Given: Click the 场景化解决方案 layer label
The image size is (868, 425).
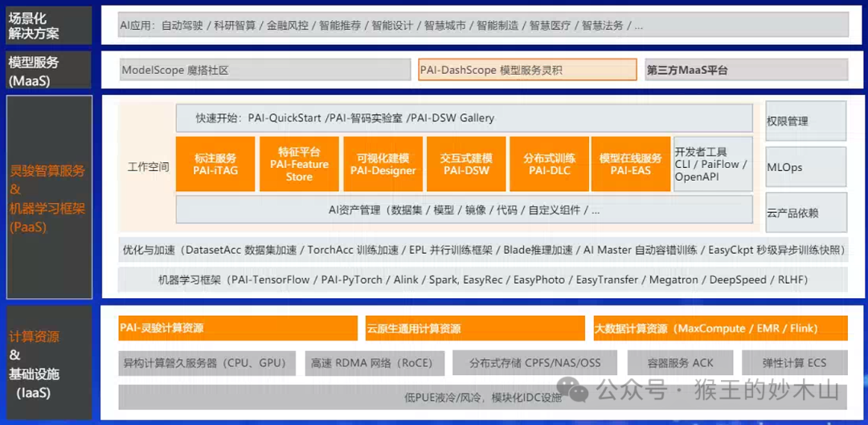Looking at the screenshot, I should (x=49, y=26).
